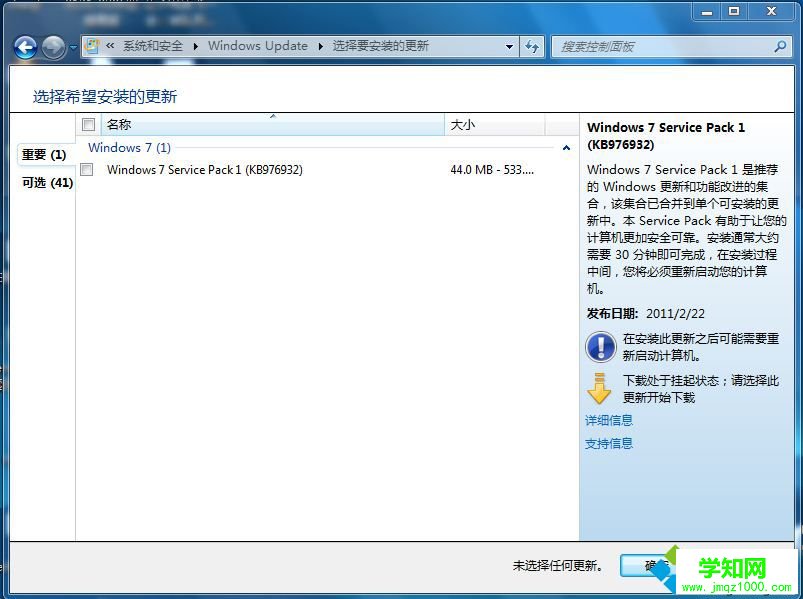Open the 支持信息 link
The image size is (803, 599).
(608, 443)
